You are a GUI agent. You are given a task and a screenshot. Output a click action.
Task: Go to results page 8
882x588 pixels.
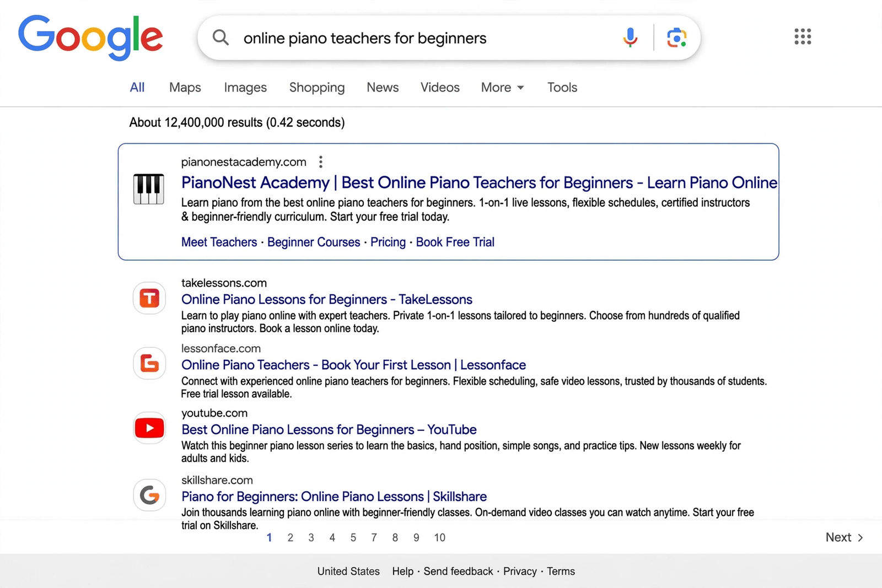click(x=395, y=537)
